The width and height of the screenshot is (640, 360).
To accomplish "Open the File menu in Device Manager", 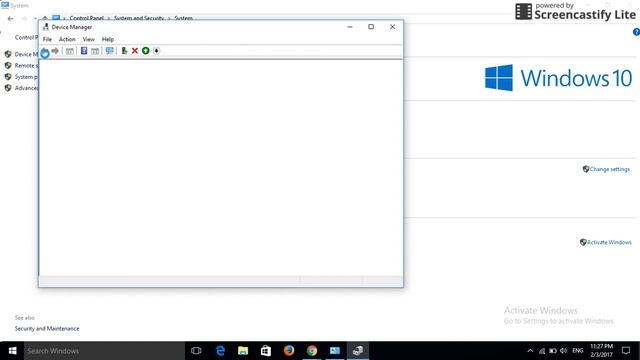I will click(x=47, y=39).
